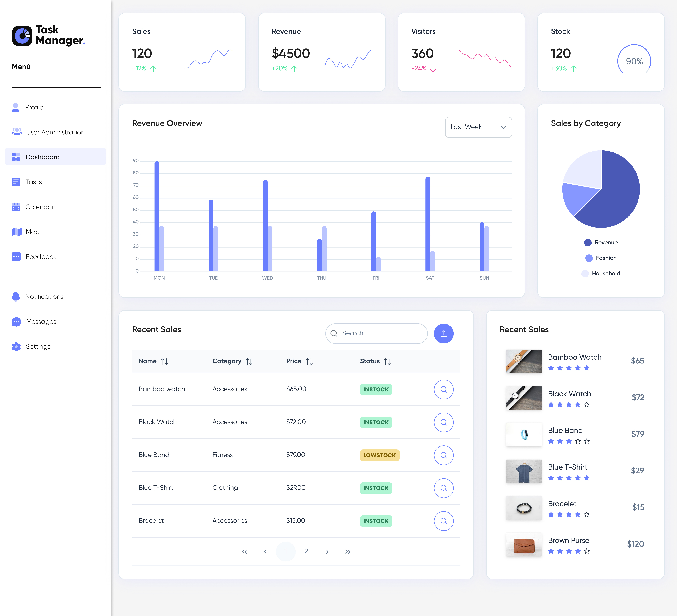The width and height of the screenshot is (677, 616).
Task: Click the $72.00 price cell
Action: pyautogui.click(x=296, y=422)
